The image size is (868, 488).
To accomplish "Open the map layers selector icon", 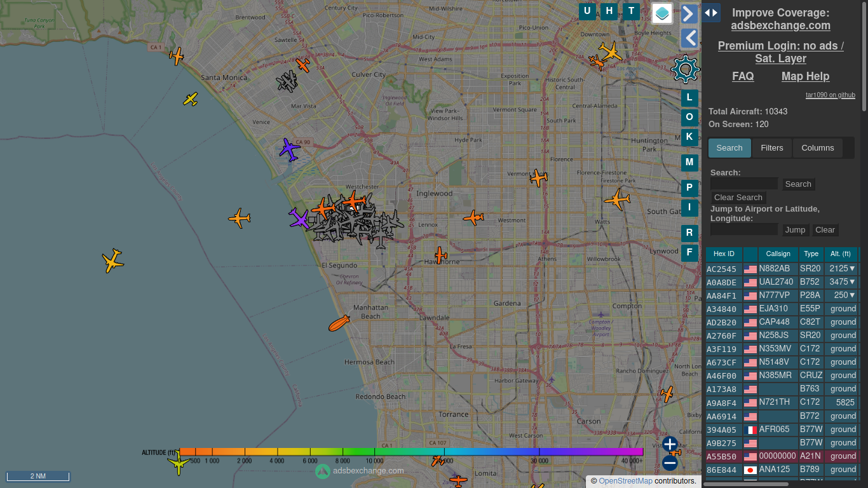I will [662, 13].
